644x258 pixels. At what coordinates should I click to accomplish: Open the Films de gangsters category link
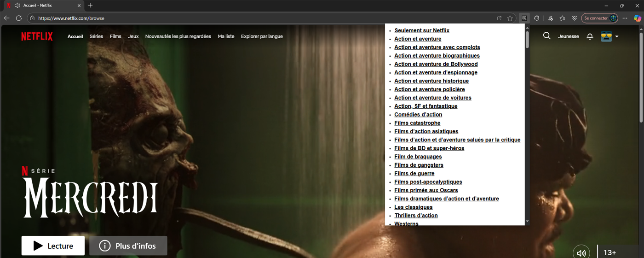pos(419,165)
